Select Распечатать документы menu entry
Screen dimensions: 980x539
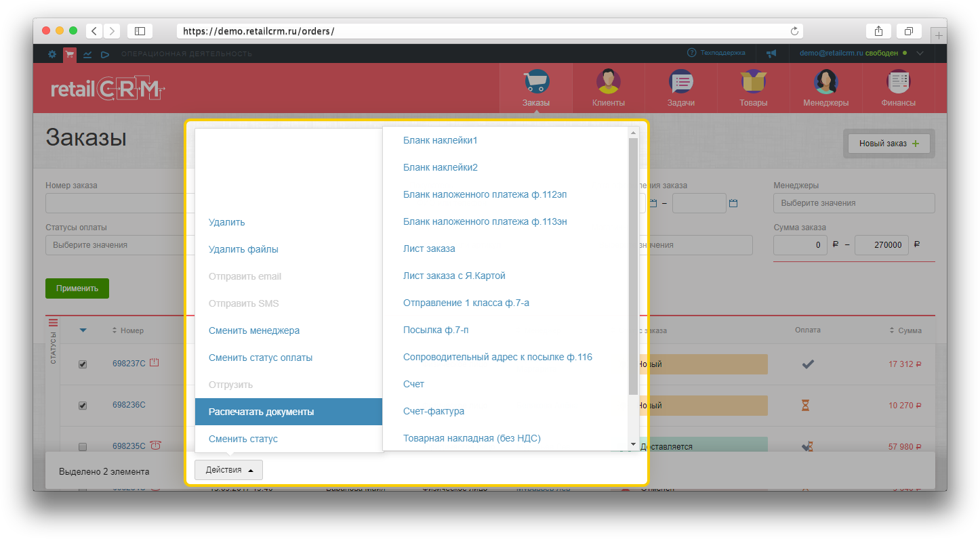tap(289, 412)
